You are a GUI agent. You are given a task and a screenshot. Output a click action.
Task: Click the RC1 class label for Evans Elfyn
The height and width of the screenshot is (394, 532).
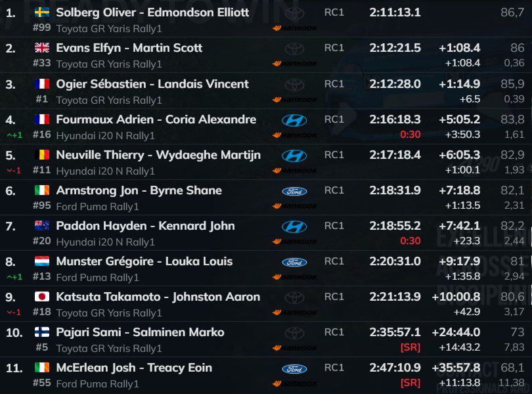point(334,48)
